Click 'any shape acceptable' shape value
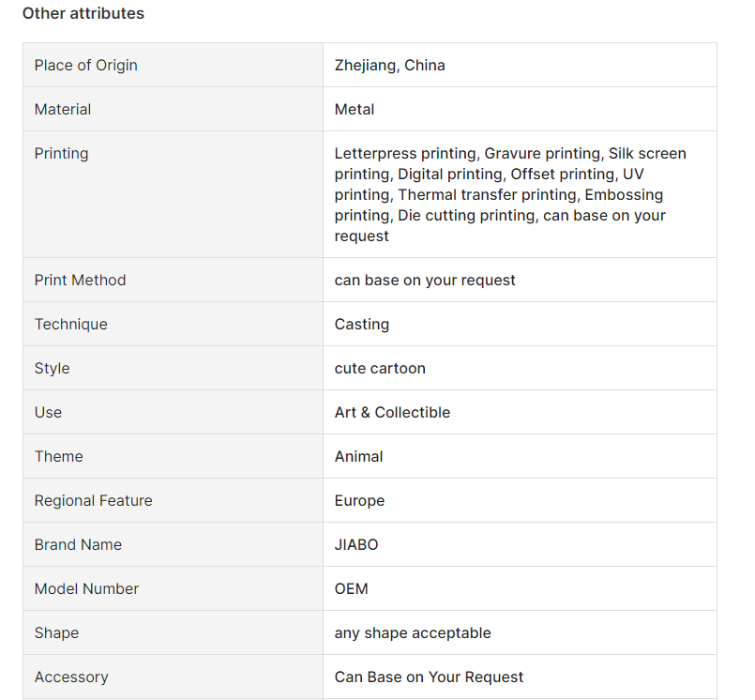 click(x=413, y=632)
